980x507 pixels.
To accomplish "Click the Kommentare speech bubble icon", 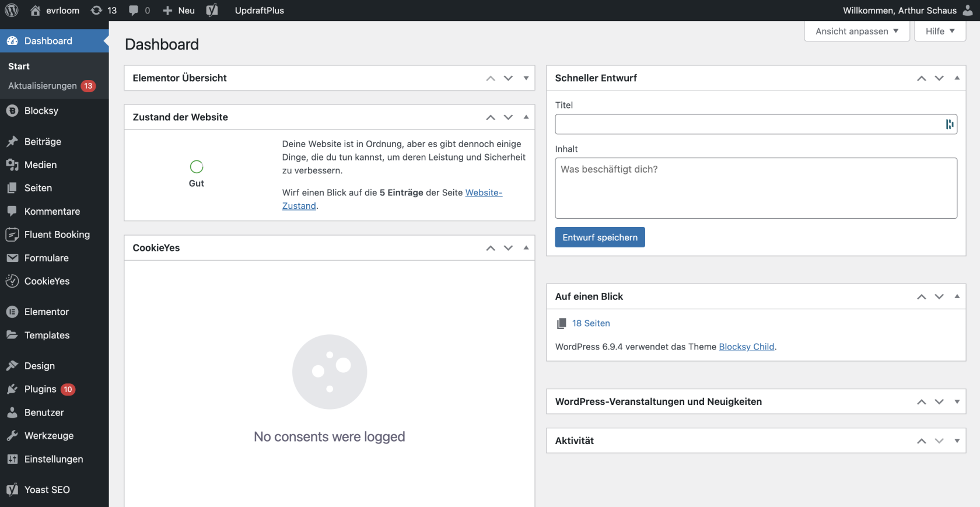I will coord(12,211).
